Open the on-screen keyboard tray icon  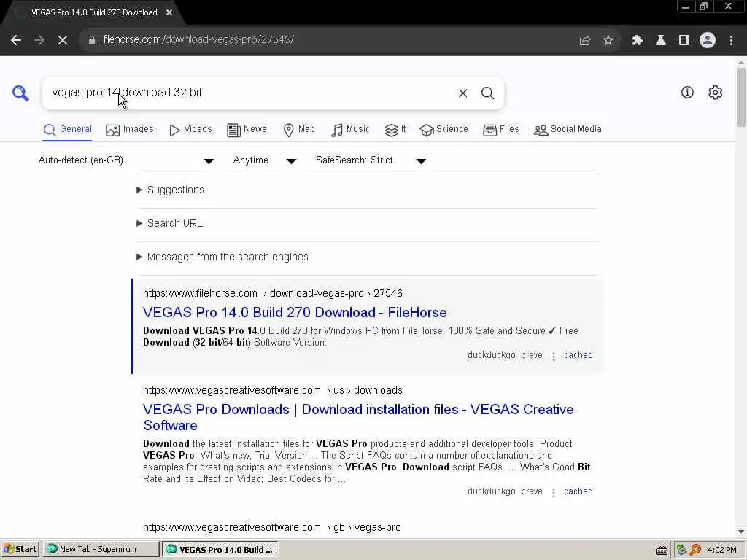coord(661,550)
